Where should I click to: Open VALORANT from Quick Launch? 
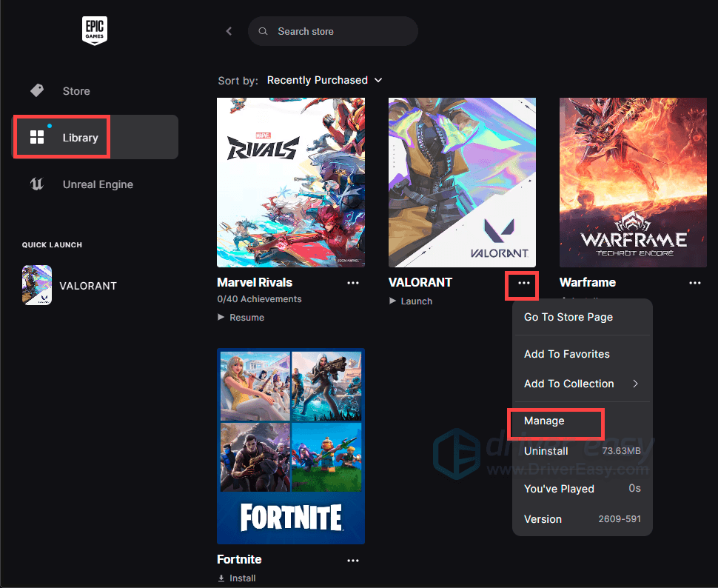pos(87,286)
